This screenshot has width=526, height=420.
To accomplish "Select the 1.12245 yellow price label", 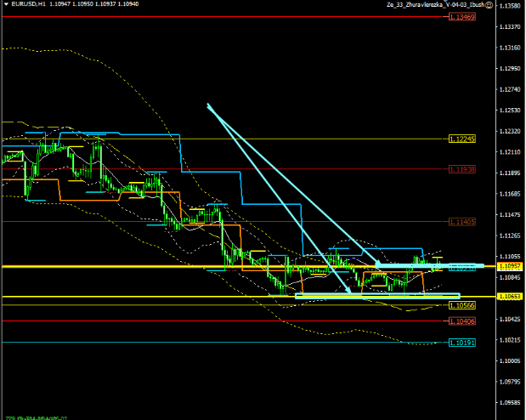I will 461,139.
